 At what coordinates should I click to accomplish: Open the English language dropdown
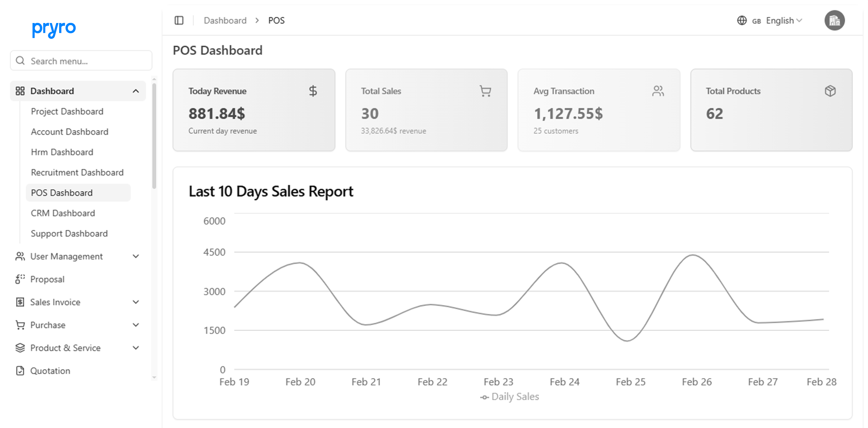pyautogui.click(x=783, y=21)
